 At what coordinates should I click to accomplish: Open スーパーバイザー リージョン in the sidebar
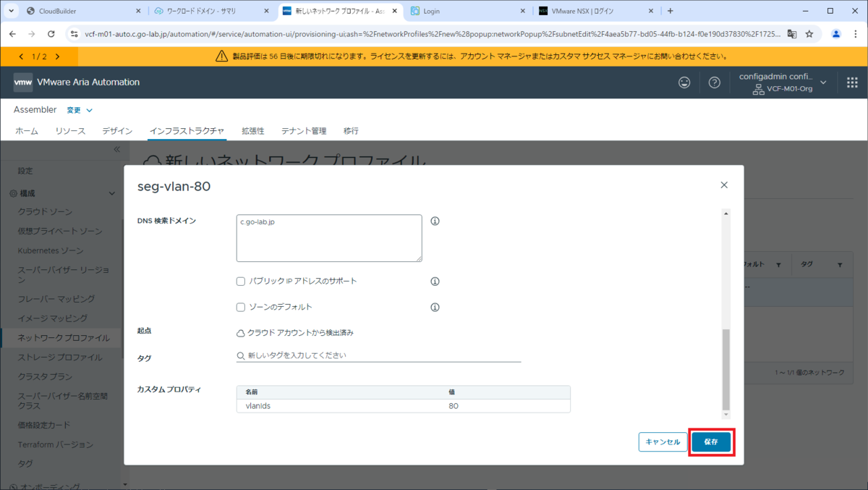pyautogui.click(x=64, y=275)
